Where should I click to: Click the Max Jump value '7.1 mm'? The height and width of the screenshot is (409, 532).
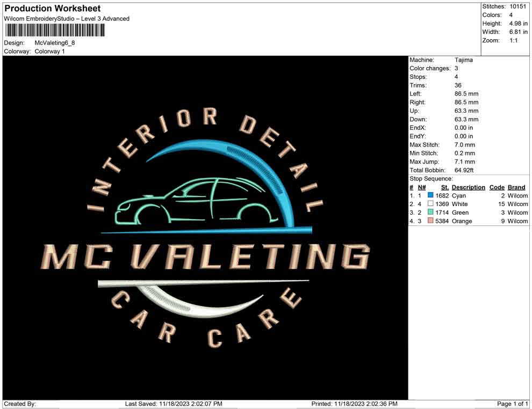coord(465,162)
